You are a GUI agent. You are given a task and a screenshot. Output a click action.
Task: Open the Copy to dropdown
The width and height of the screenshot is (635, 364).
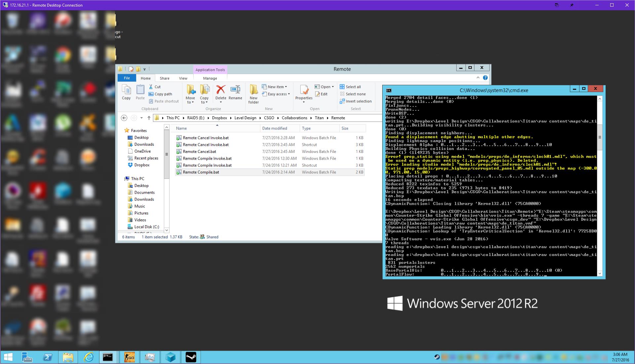(x=204, y=100)
